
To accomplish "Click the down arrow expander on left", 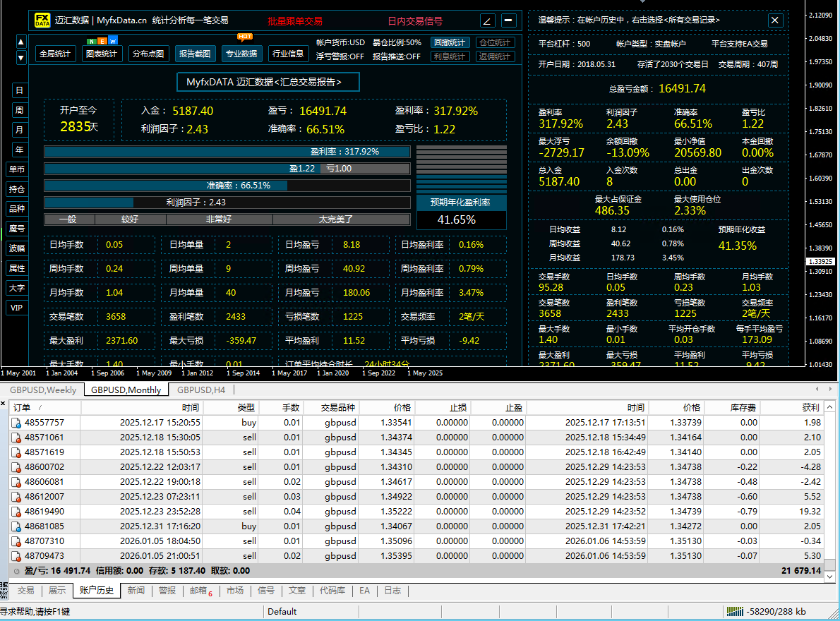I will point(20,57).
